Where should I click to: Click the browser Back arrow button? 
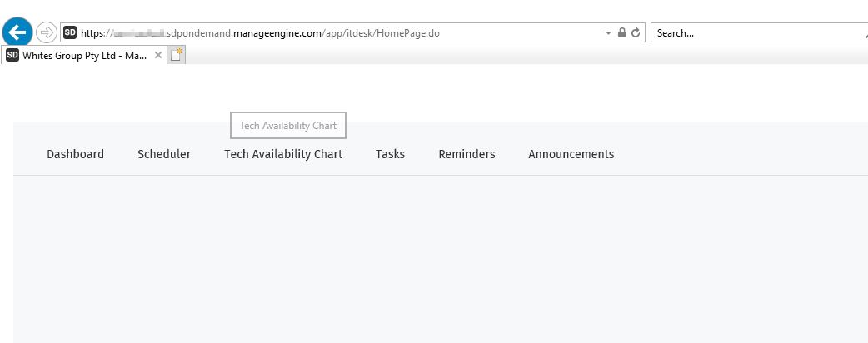(x=17, y=32)
